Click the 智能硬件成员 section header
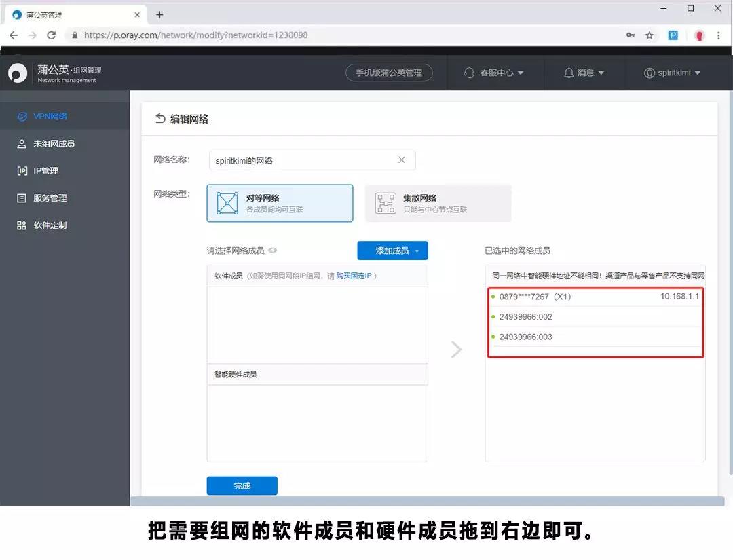Viewport: 733px width, 560px height. tap(317, 374)
